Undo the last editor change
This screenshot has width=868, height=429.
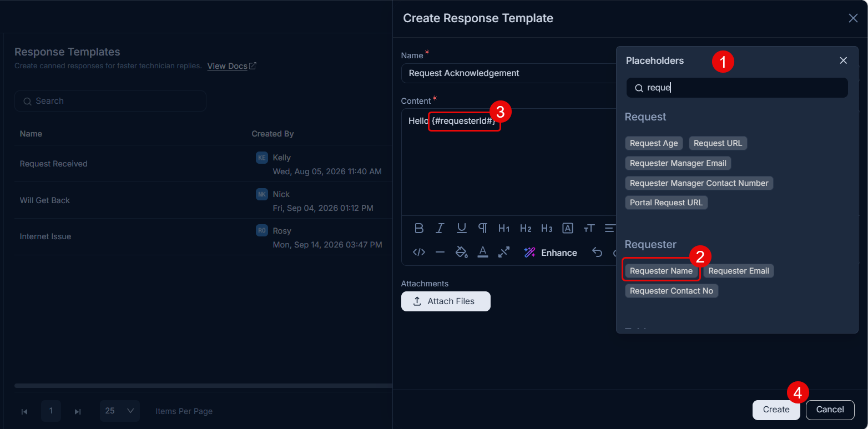(x=597, y=253)
